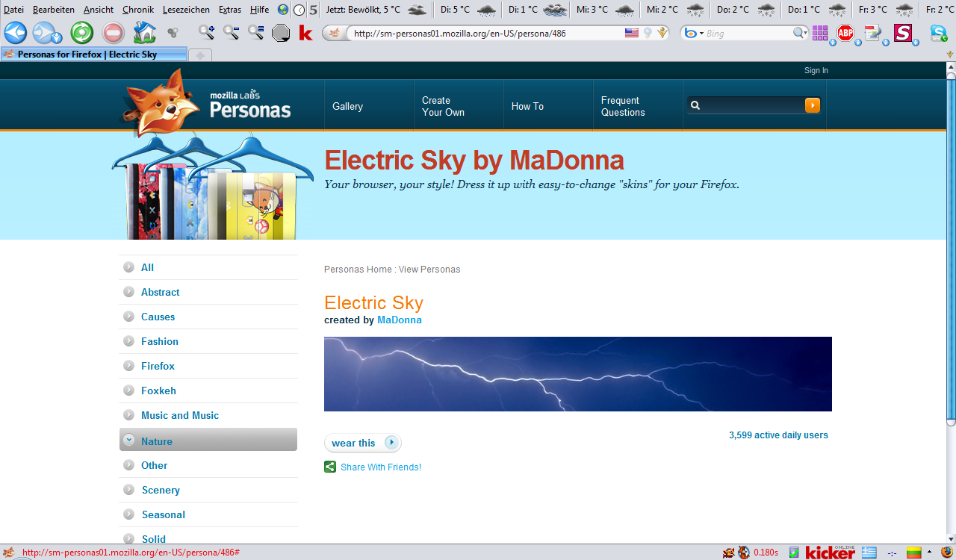The image size is (956, 560).
Task: Expand the notepad icon dropdown arrow
Action: (x=886, y=43)
